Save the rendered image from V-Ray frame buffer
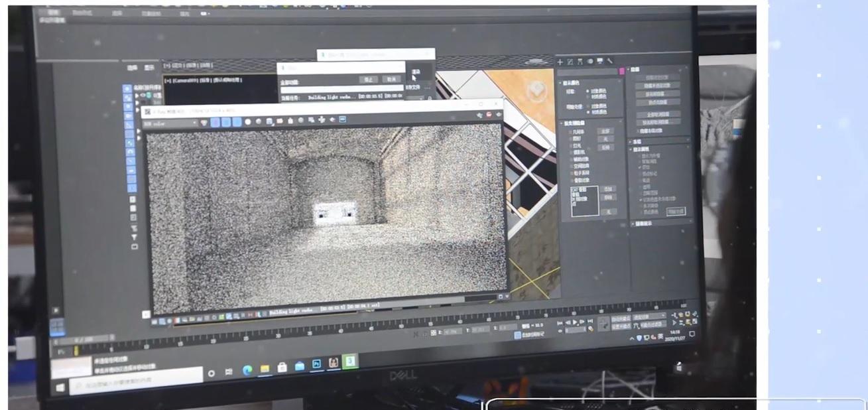Image resolution: width=868 pixels, height=410 pixels. coord(269,121)
